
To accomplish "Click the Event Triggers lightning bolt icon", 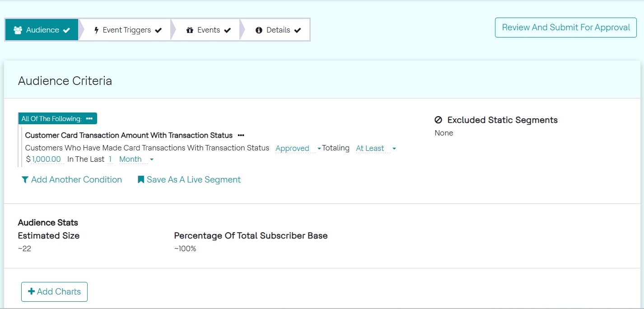I will tap(96, 30).
